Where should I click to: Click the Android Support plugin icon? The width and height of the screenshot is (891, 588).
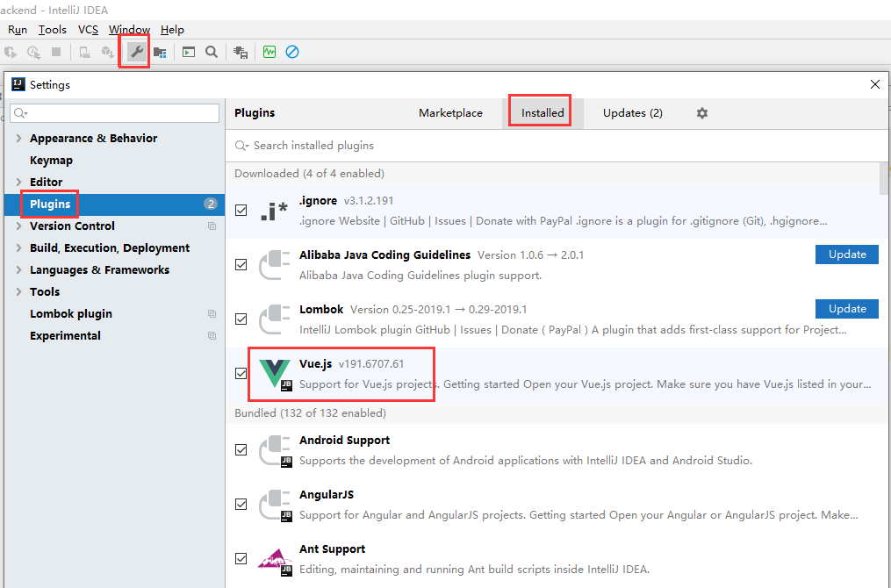pos(276,450)
